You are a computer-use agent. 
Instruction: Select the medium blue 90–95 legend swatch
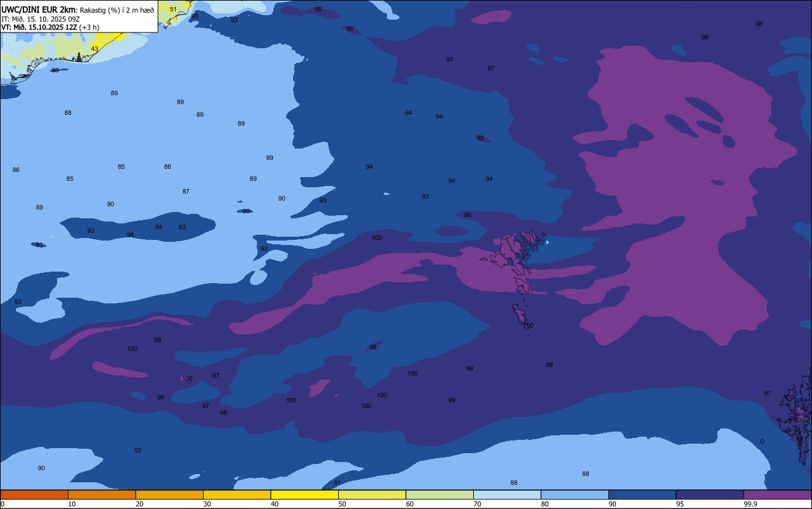pyautogui.click(x=642, y=494)
